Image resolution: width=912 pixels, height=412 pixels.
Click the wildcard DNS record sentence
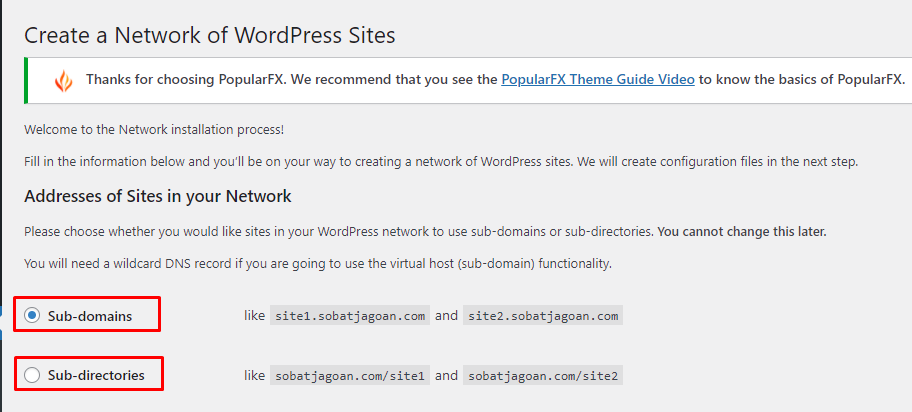[318, 264]
